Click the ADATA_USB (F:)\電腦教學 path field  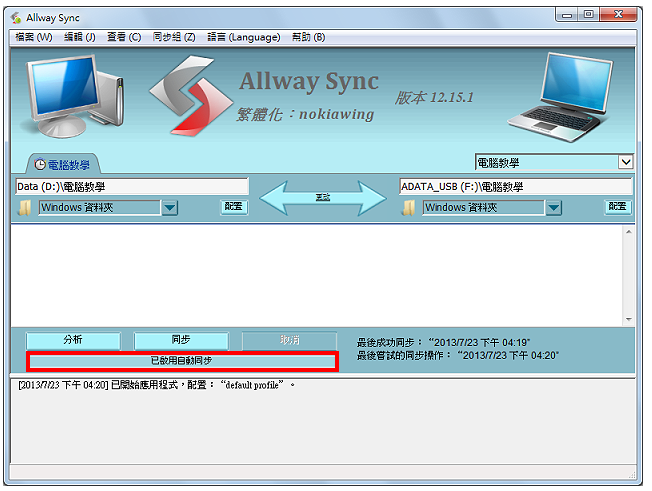click(x=516, y=187)
